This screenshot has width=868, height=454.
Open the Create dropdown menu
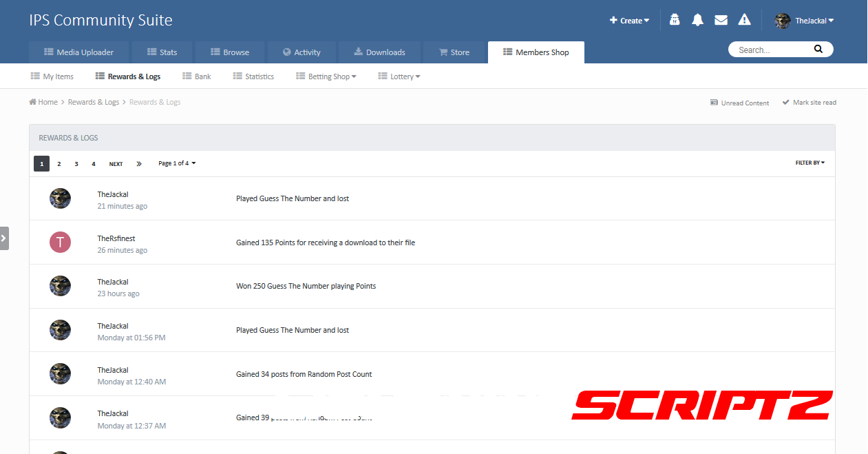coord(629,21)
